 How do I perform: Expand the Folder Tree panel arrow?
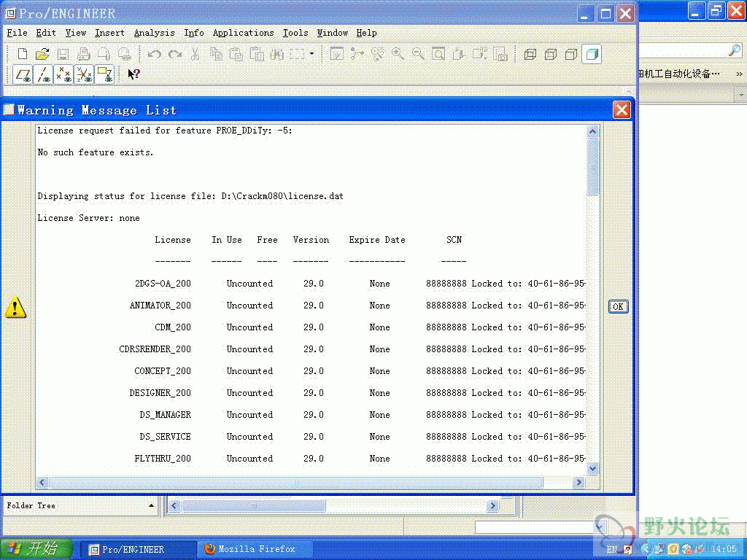pyautogui.click(x=151, y=506)
